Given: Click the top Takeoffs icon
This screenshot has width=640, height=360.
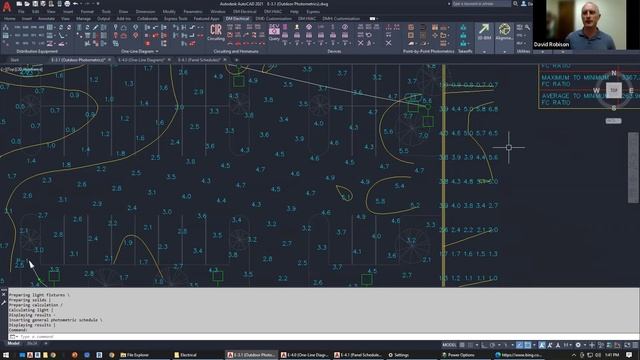Looking at the screenshot, I should pos(463,27).
